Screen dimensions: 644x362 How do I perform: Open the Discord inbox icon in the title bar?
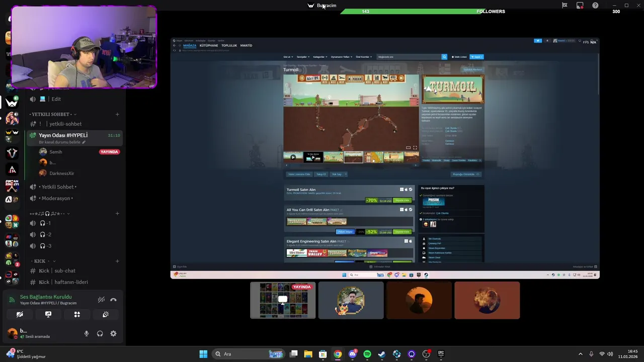580,6
